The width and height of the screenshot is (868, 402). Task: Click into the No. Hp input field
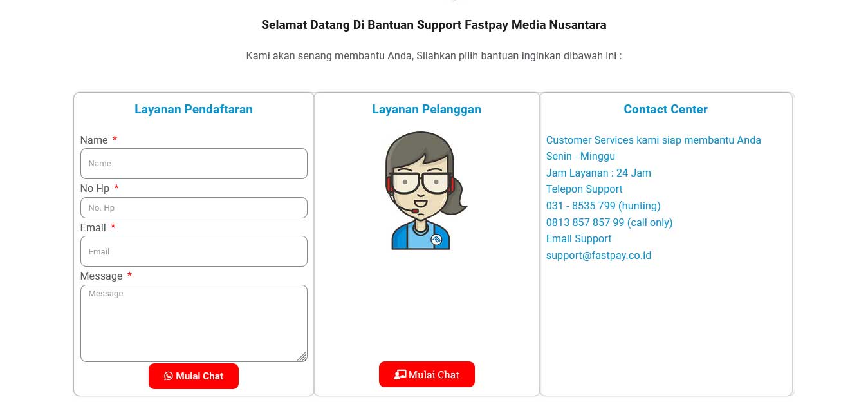194,208
